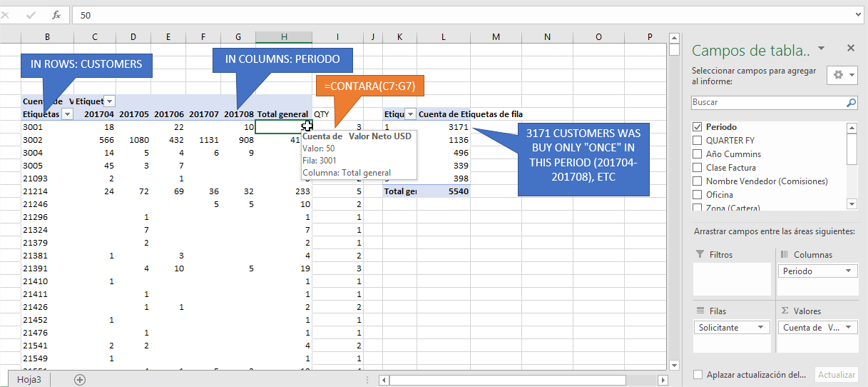Open second pivot Etiqu filter dropdown

pos(410,114)
